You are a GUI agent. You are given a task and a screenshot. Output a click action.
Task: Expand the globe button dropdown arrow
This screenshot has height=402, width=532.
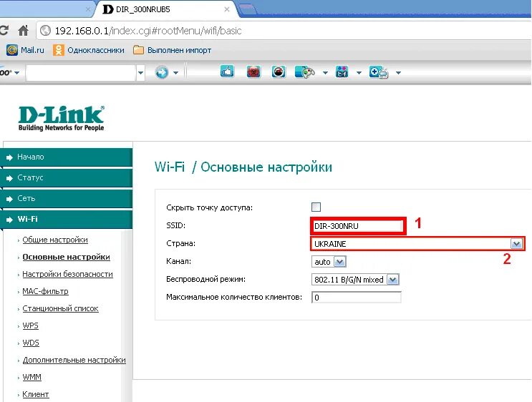coord(175,72)
